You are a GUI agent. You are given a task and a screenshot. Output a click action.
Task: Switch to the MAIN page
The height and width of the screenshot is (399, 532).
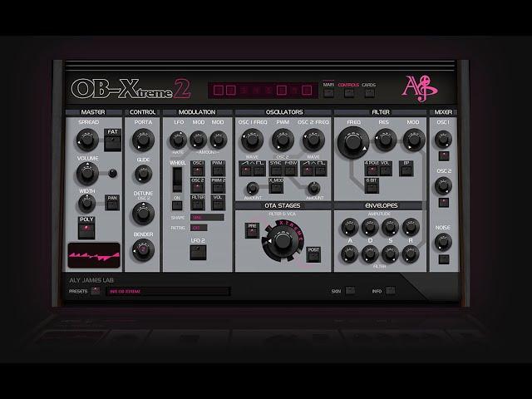click(x=328, y=93)
